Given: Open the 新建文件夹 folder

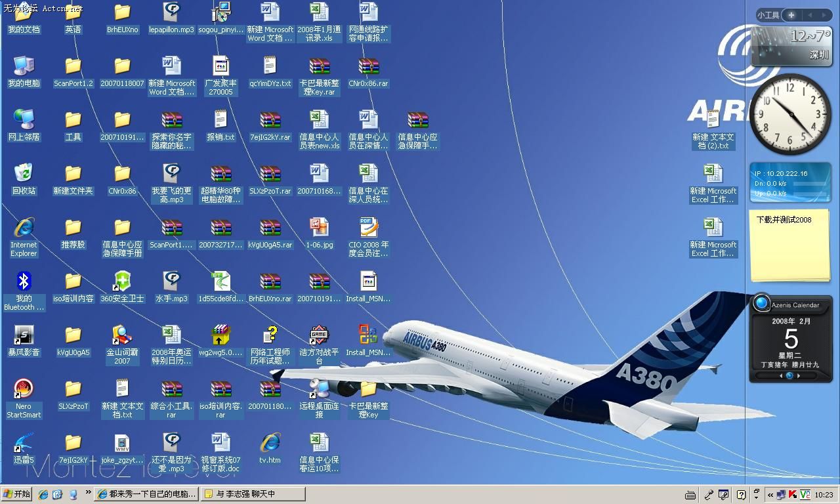Looking at the screenshot, I should (x=73, y=180).
